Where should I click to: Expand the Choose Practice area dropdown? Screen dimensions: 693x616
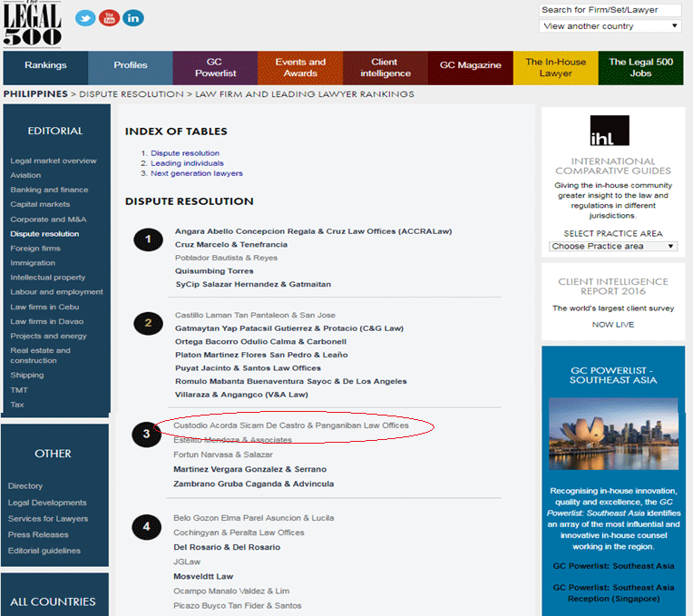[613, 246]
